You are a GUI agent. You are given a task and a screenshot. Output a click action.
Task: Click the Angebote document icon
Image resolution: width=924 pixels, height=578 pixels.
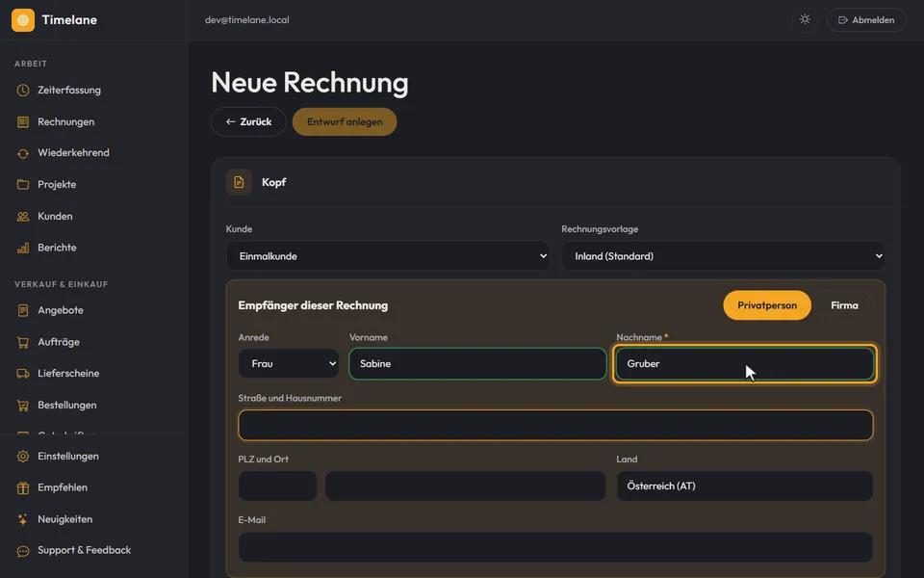coord(23,310)
